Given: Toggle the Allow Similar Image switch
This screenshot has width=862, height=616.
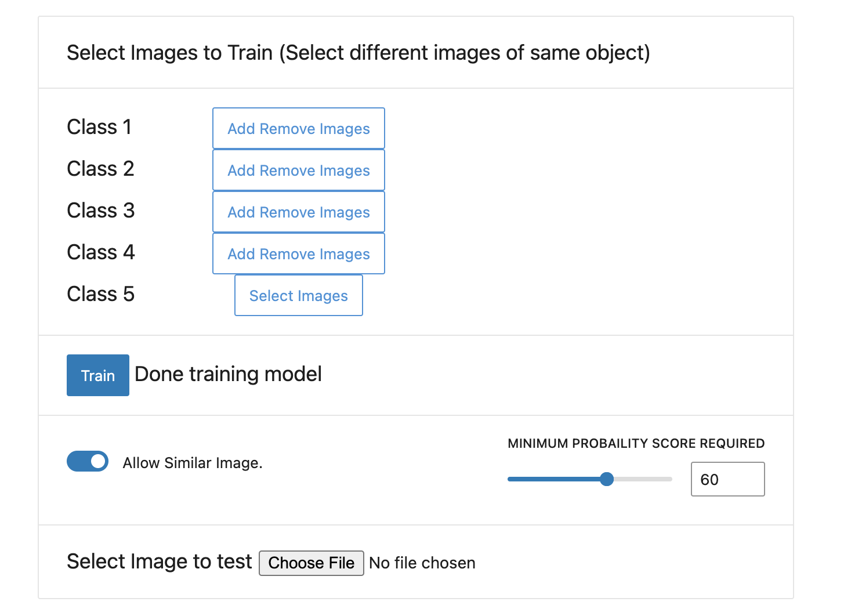Looking at the screenshot, I should (x=88, y=461).
